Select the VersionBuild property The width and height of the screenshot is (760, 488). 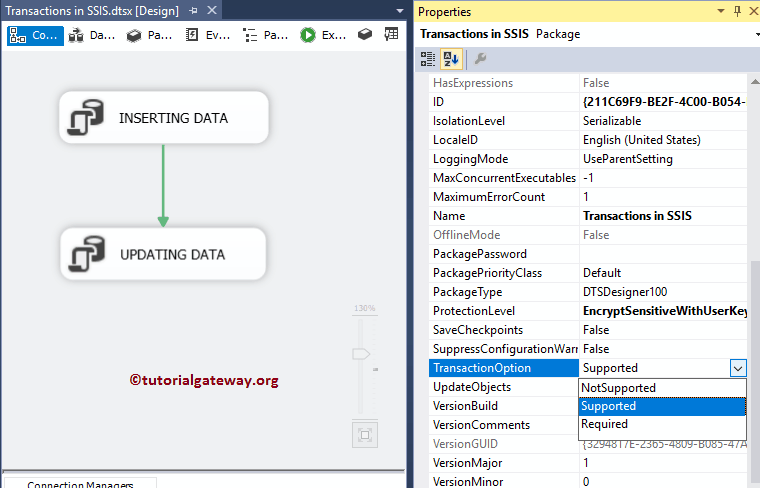504,406
